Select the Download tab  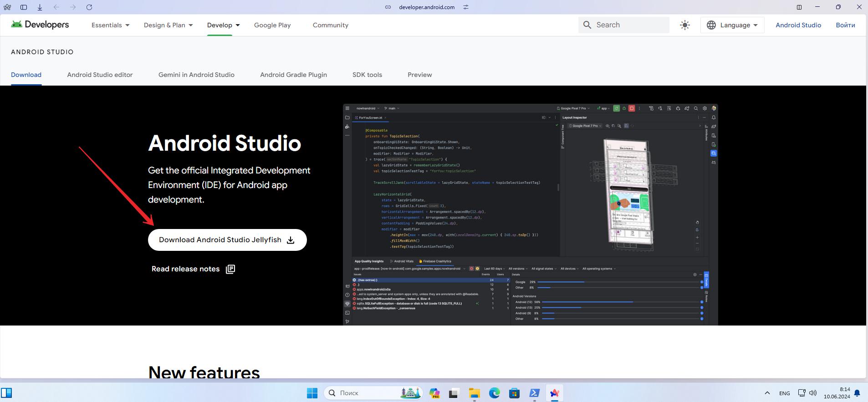[26, 75]
